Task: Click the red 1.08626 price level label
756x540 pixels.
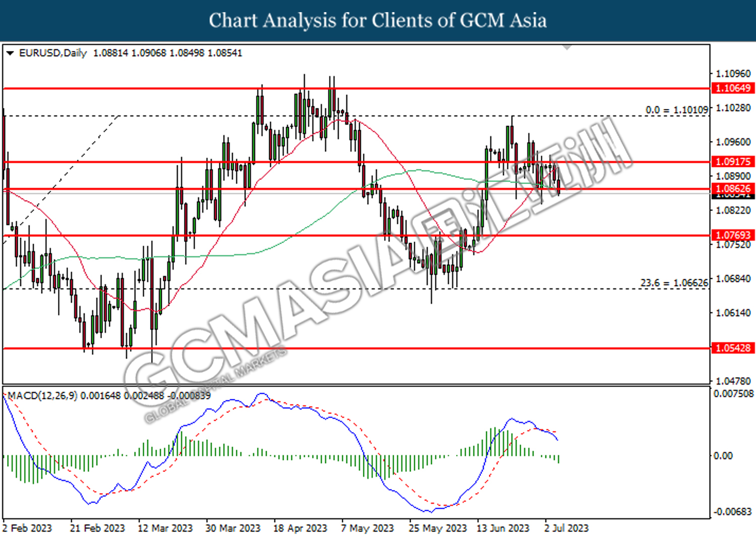Action: [733, 189]
